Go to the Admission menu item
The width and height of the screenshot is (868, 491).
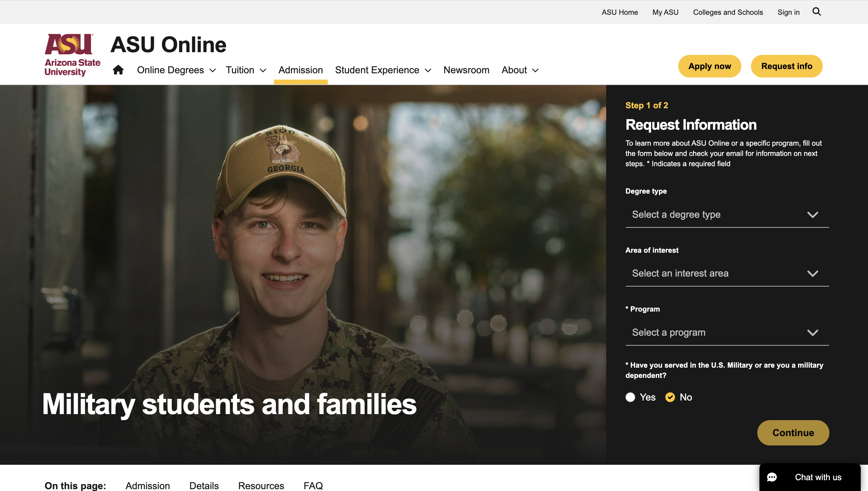300,70
